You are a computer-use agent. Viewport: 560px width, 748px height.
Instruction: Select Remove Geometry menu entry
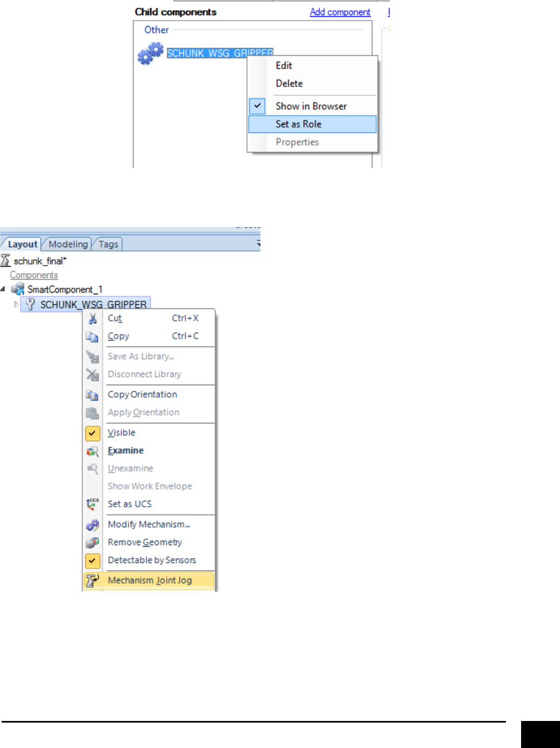[x=149, y=542]
